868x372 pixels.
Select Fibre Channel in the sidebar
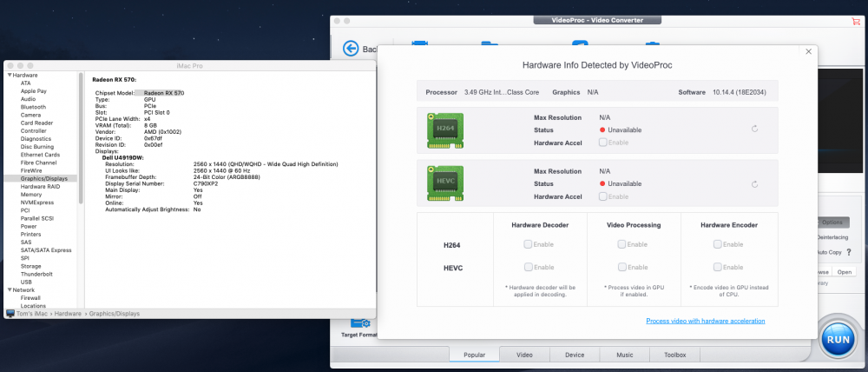click(x=38, y=163)
